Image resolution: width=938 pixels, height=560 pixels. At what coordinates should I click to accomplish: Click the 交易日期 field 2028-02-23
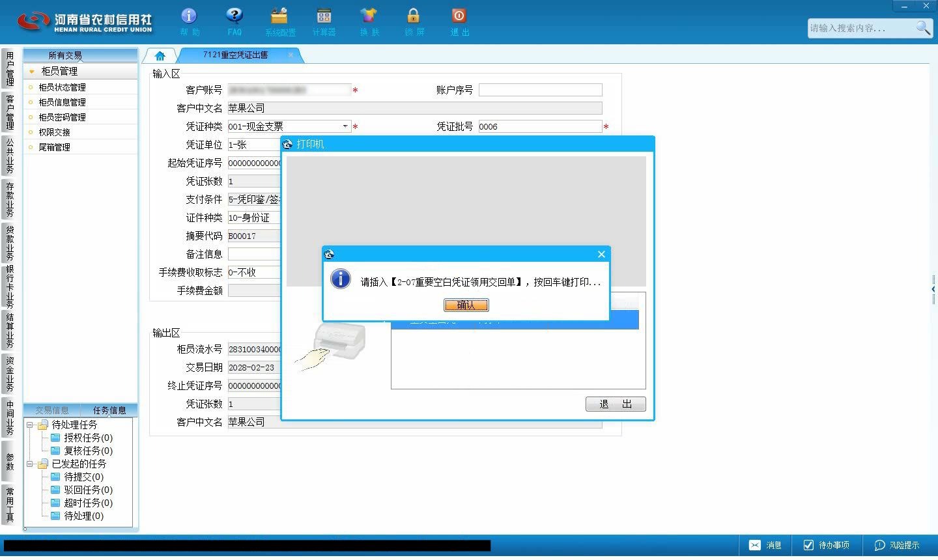(x=255, y=367)
